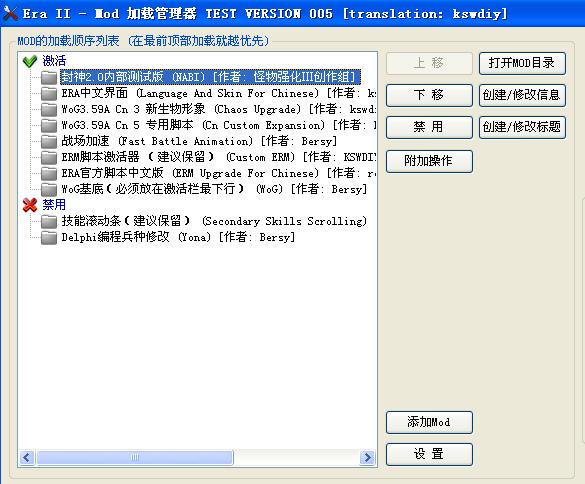
Task: Select WoG3.59A Cn 3 新生物形象 entry
Action: [219, 109]
